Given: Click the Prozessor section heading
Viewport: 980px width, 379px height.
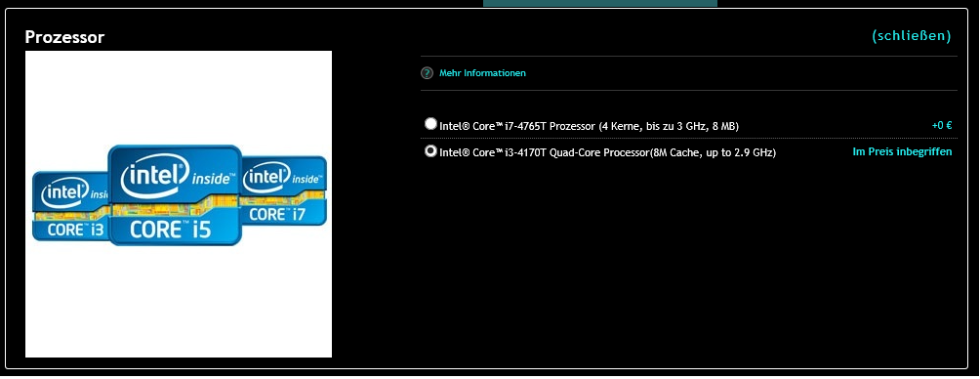Looking at the screenshot, I should click(x=64, y=37).
